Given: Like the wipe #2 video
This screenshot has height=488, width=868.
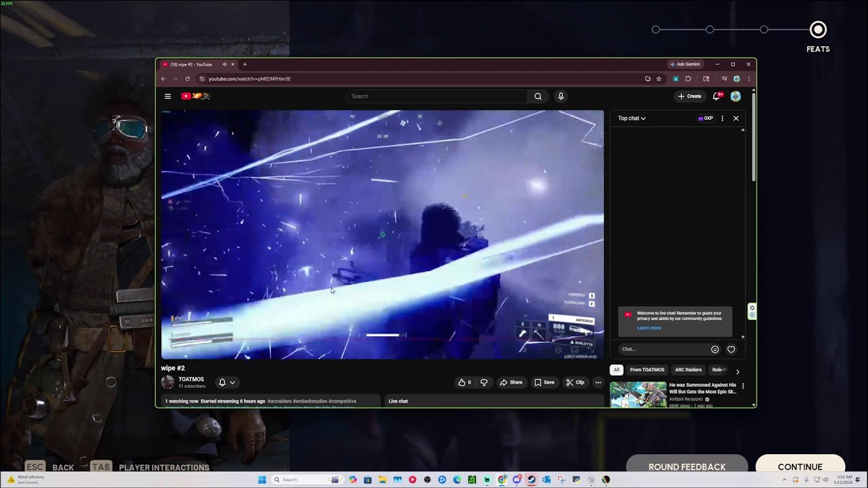Looking at the screenshot, I should click(465, 382).
